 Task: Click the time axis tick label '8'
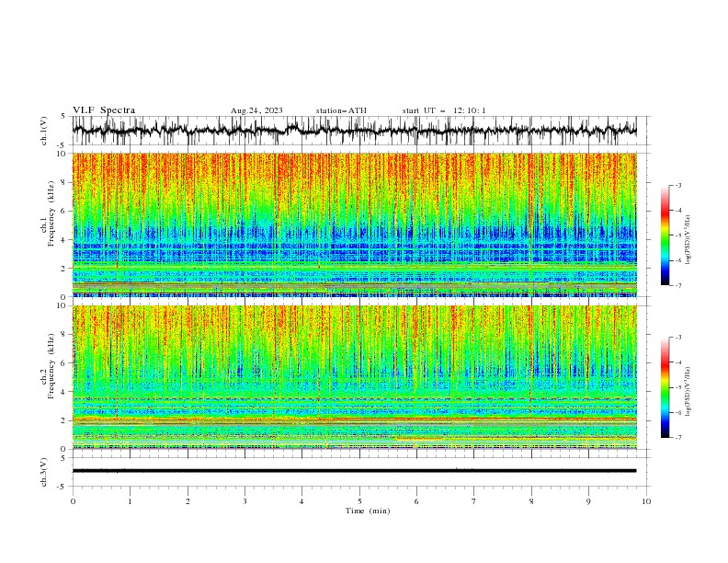[531, 501]
